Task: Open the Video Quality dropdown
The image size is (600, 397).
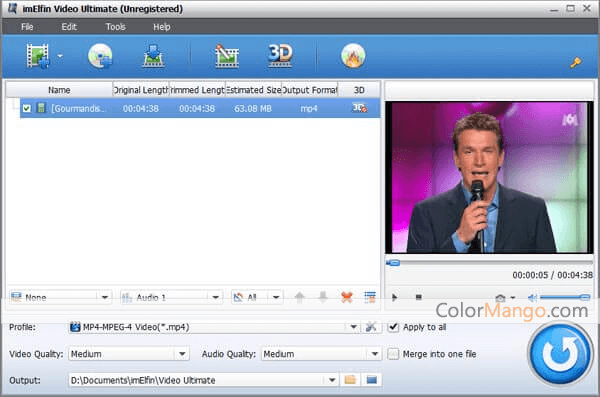Action: pyautogui.click(x=182, y=354)
